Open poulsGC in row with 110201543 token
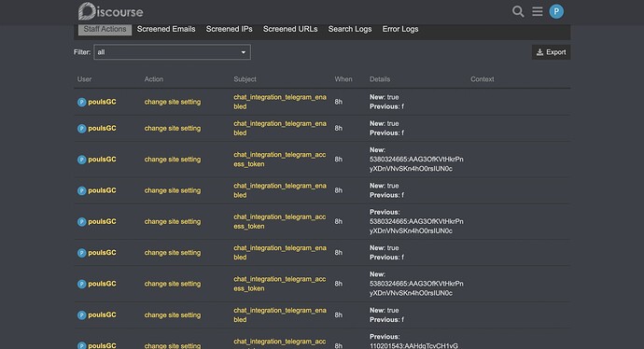644x349 pixels. 102,345
